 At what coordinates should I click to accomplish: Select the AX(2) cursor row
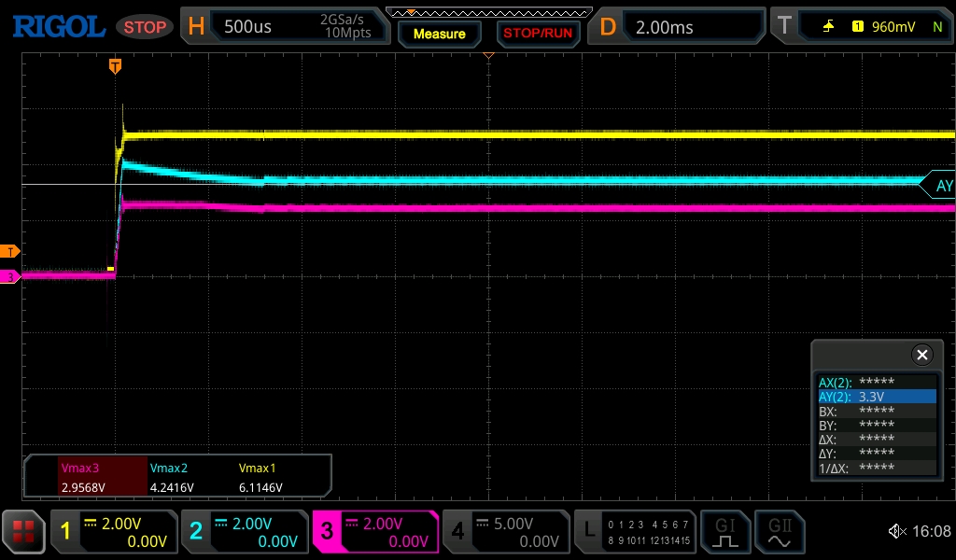(x=877, y=382)
